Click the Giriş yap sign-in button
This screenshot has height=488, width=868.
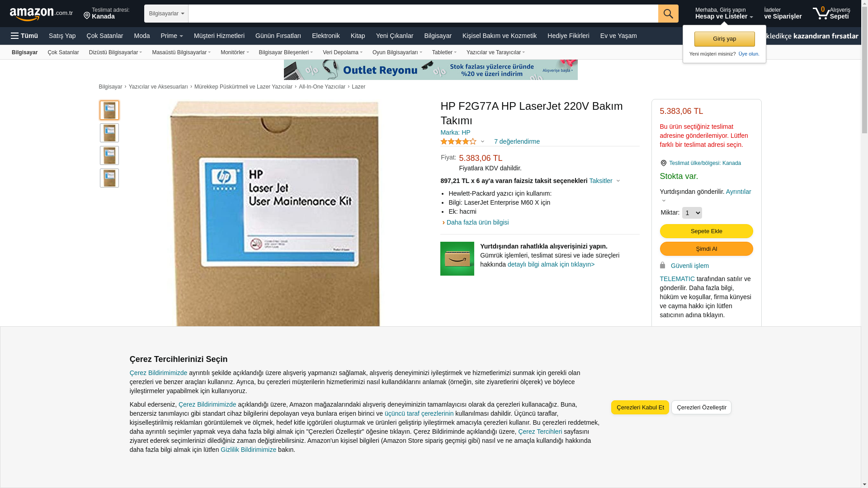click(724, 39)
